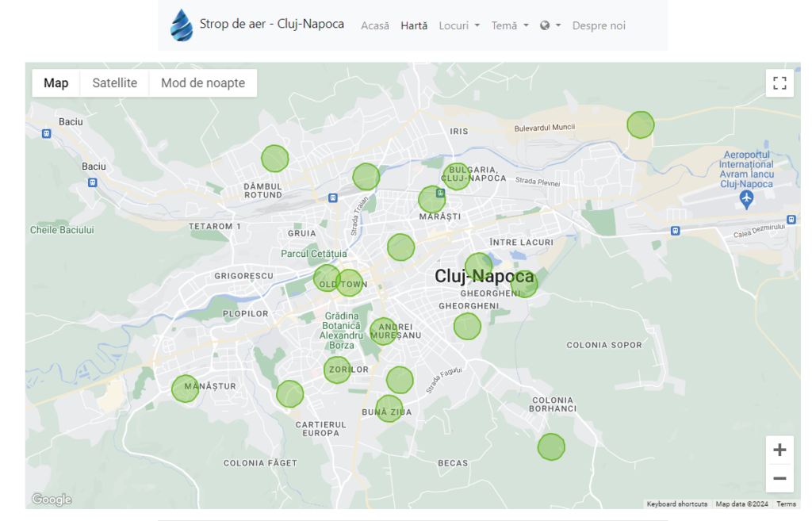Switch map to Satellite view
This screenshot has width=812, height=521.
click(x=114, y=83)
